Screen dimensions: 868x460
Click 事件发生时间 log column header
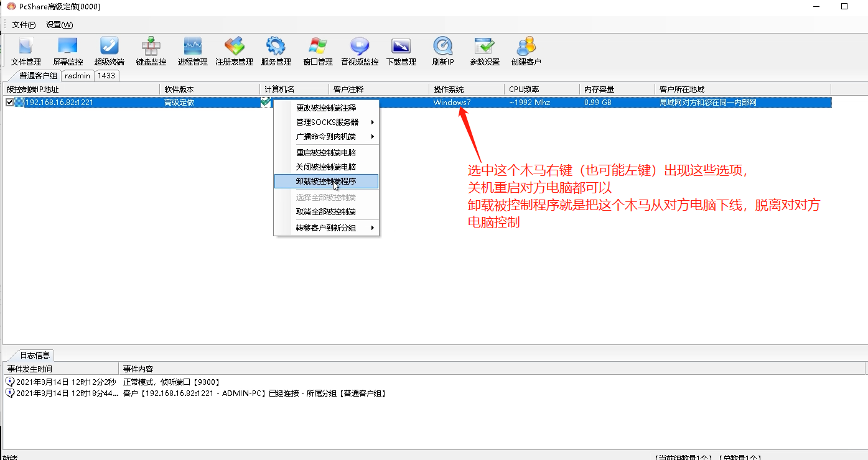[60, 369]
